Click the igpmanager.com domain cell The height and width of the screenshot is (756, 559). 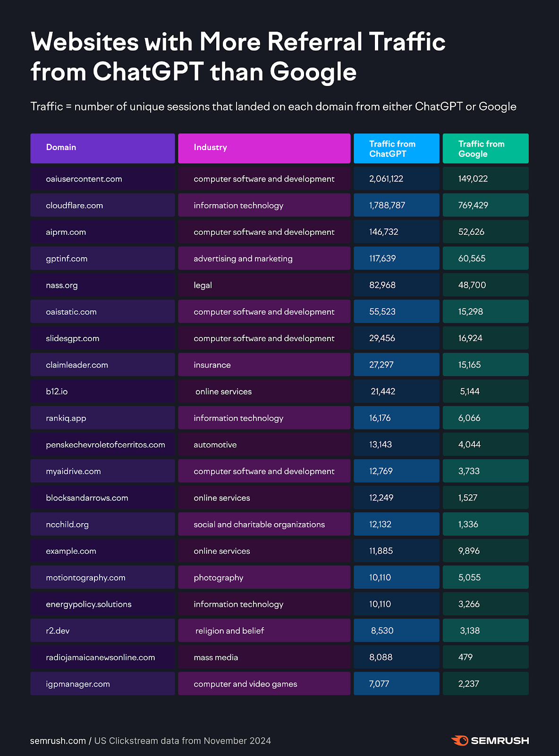click(x=78, y=684)
